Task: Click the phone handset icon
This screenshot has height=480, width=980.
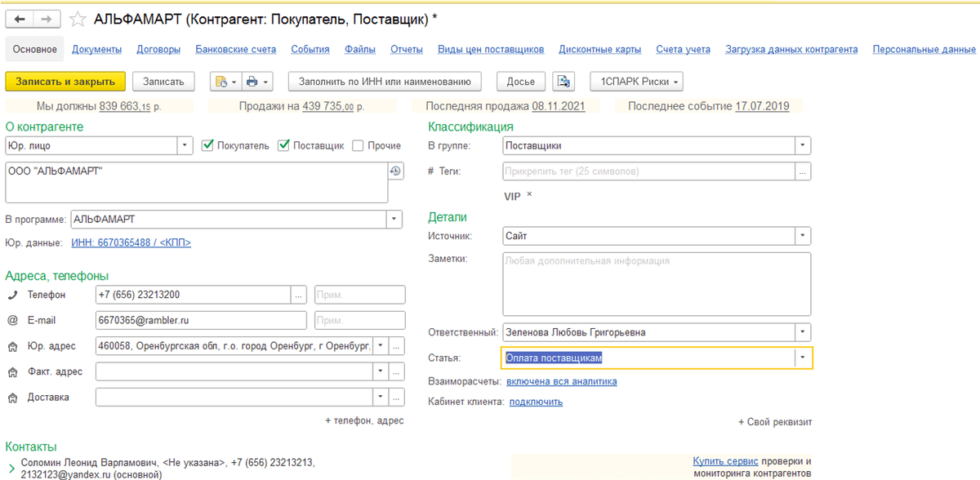Action: [12, 295]
